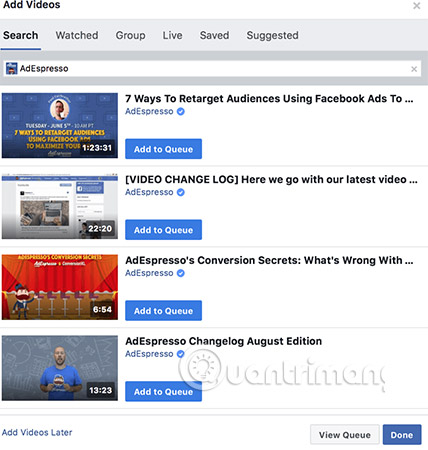Click verified badge under Conversion Secrets title
The width and height of the screenshot is (428, 450).
181,273
